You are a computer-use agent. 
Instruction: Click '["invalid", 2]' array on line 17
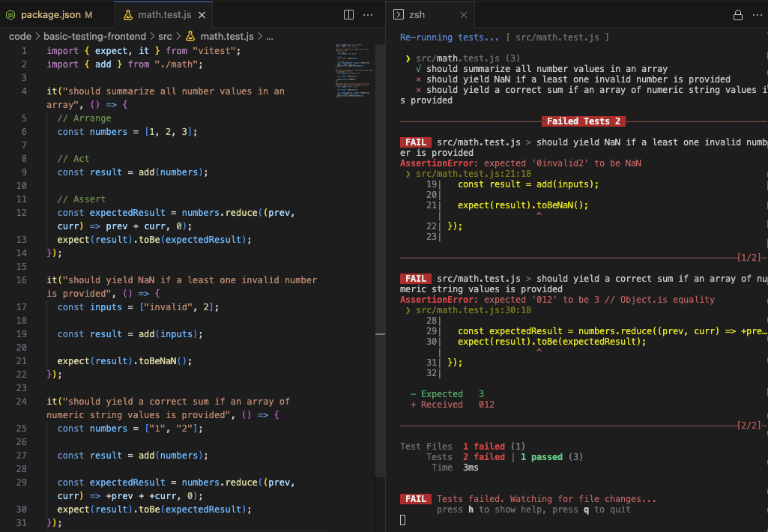(x=176, y=307)
